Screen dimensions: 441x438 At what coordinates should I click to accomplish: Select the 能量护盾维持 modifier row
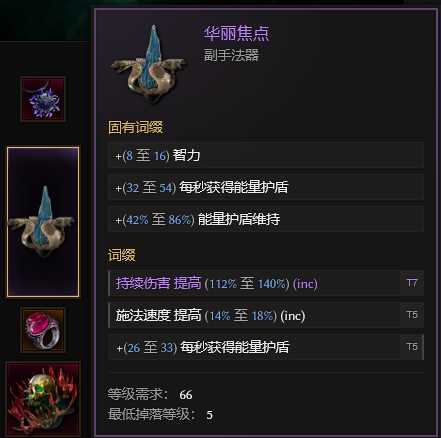tap(266, 219)
